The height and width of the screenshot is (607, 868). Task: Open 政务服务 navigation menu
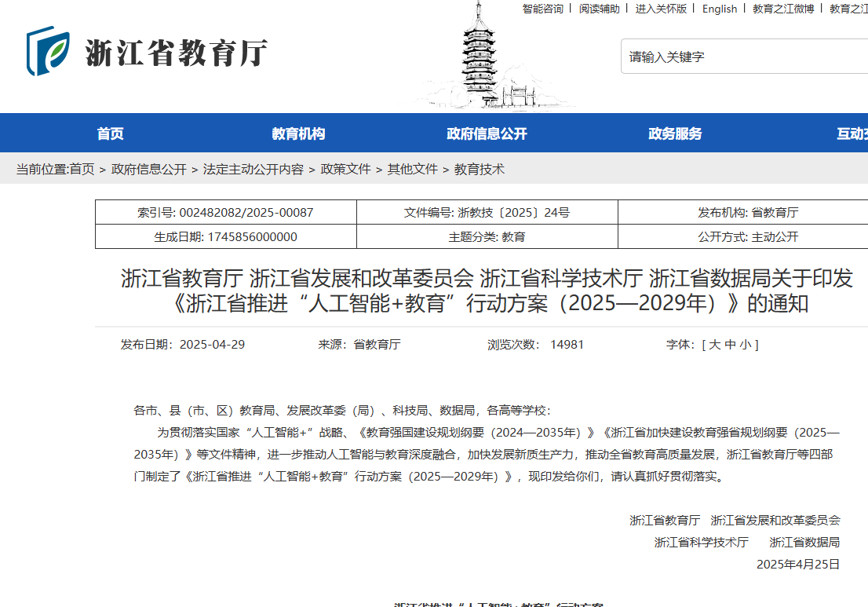(675, 133)
